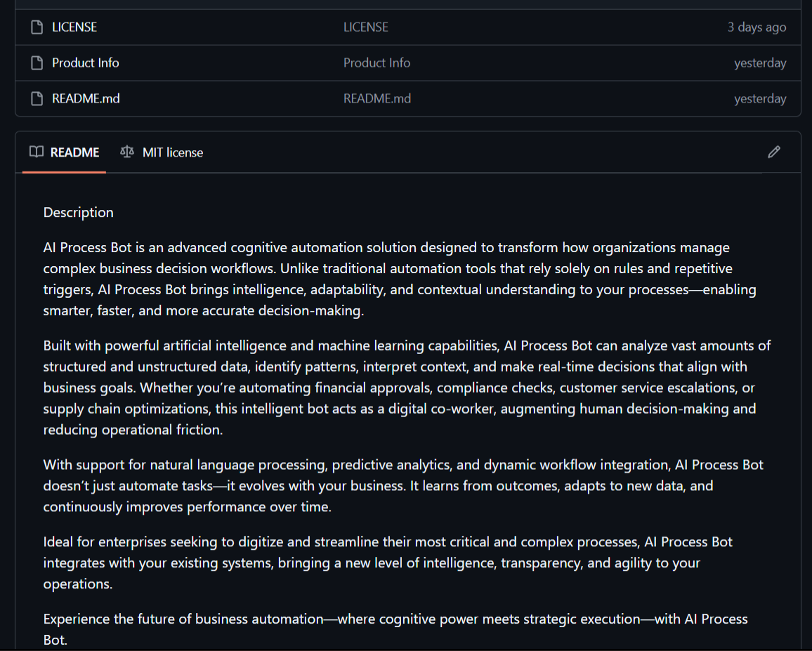Click the paragraph starting "Experience the future"

395,619
